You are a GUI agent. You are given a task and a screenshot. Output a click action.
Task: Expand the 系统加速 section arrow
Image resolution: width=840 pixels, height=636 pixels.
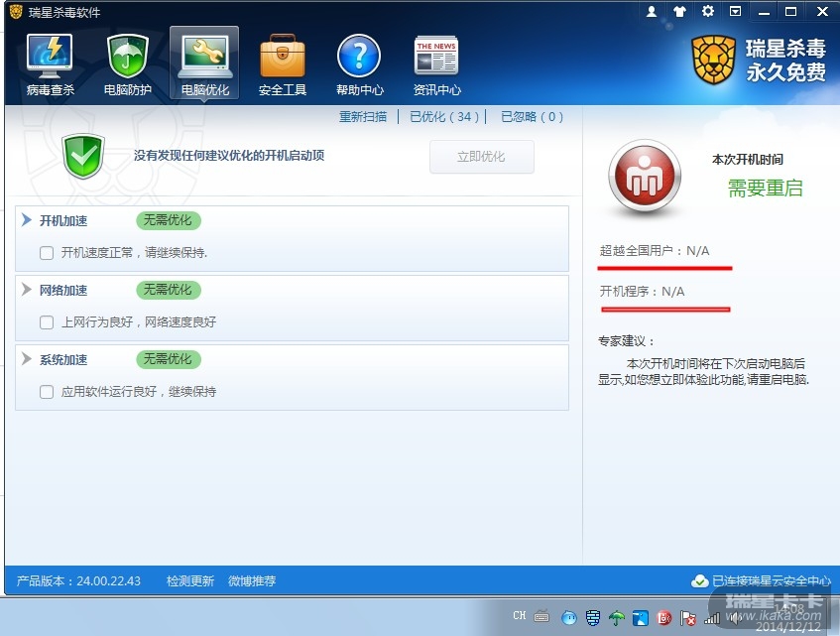(26, 359)
